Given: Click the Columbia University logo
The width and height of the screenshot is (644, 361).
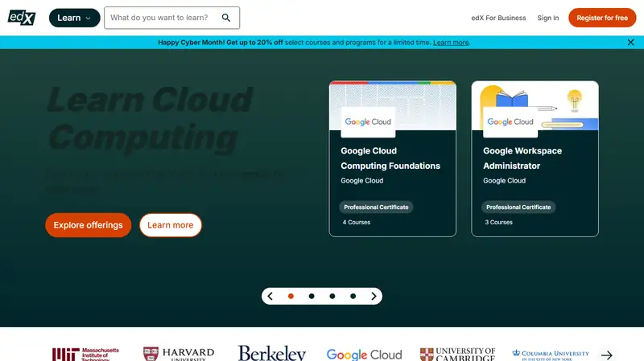Looking at the screenshot, I should (551, 355).
